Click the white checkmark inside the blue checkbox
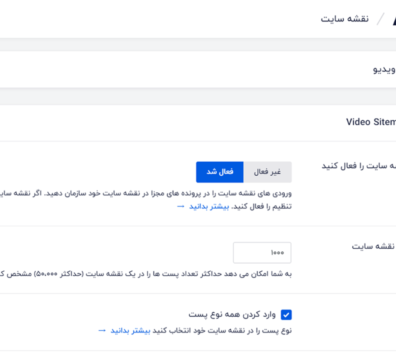The image size is (396, 360). click(x=286, y=315)
